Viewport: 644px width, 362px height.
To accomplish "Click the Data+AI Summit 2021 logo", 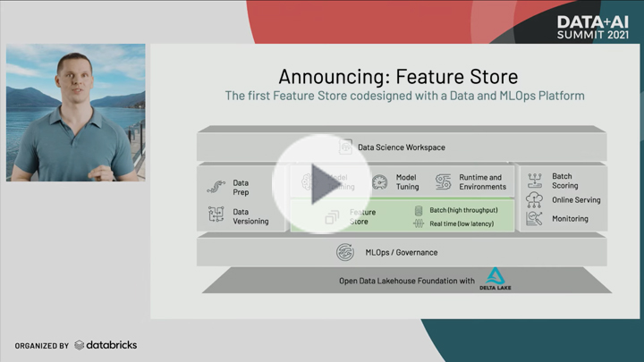I will coord(593,28).
